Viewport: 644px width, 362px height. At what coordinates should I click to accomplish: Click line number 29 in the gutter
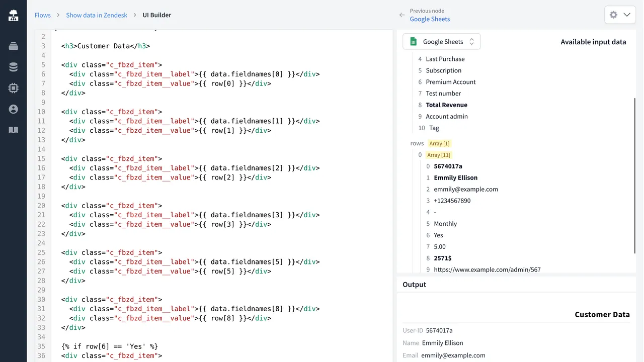pyautogui.click(x=41, y=290)
